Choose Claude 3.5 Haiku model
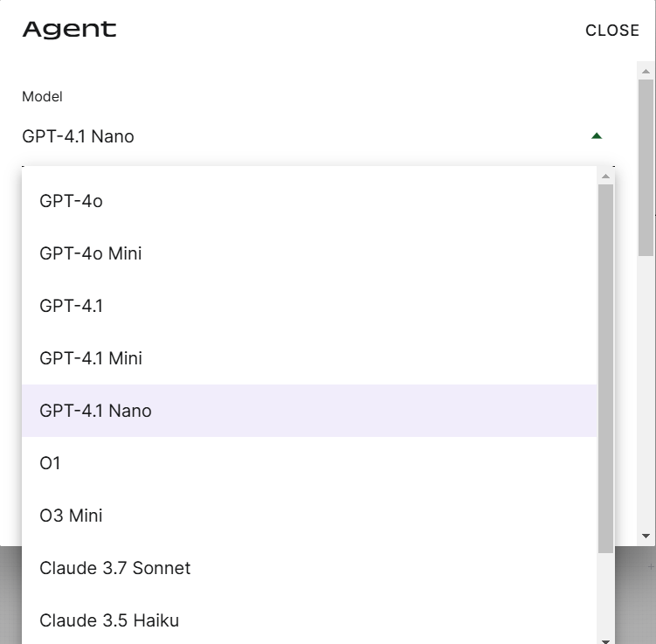 [x=309, y=620]
